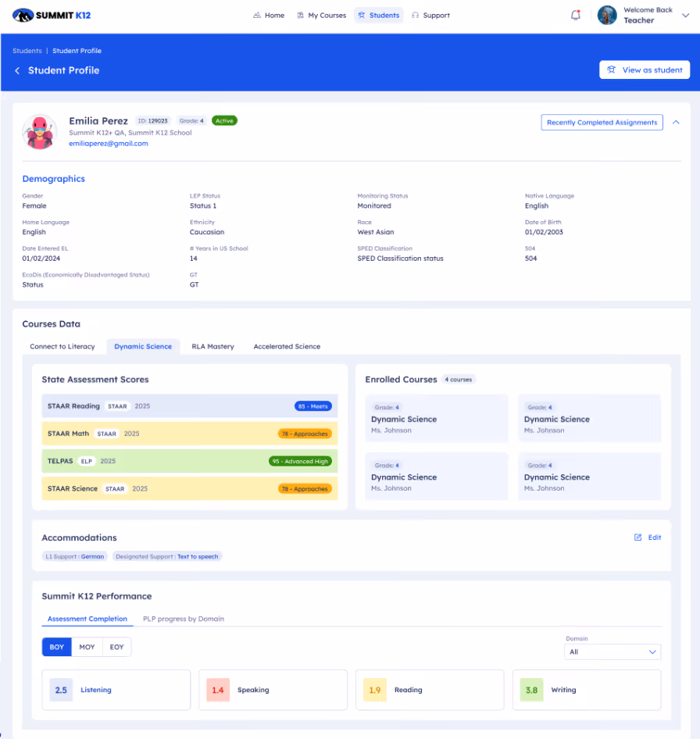Open the Home menu item
Screen dimensions: 700x739
point(269,15)
